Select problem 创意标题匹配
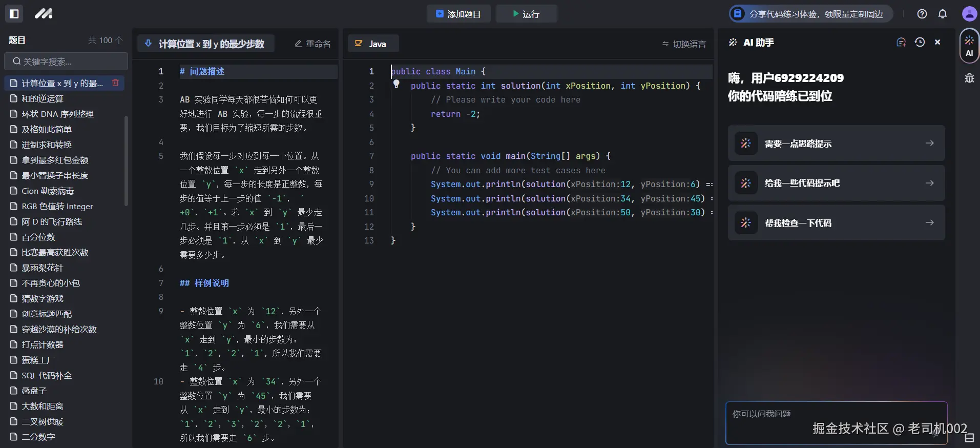Screen dimensions: 980x448 click(65, 314)
